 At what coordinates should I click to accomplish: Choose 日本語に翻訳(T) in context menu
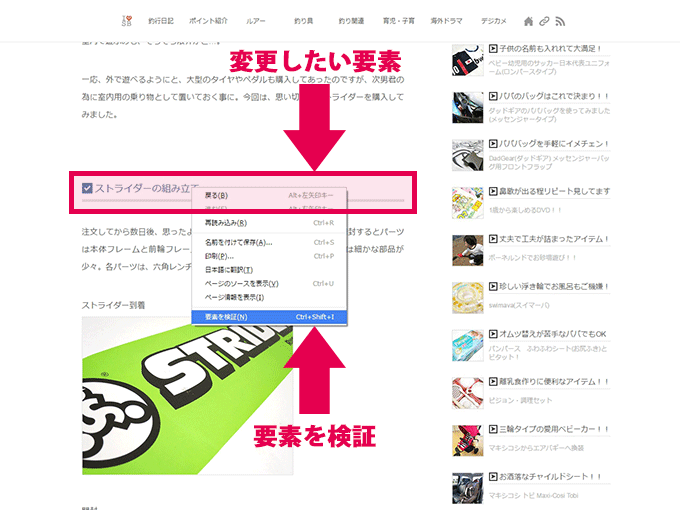pos(269,270)
